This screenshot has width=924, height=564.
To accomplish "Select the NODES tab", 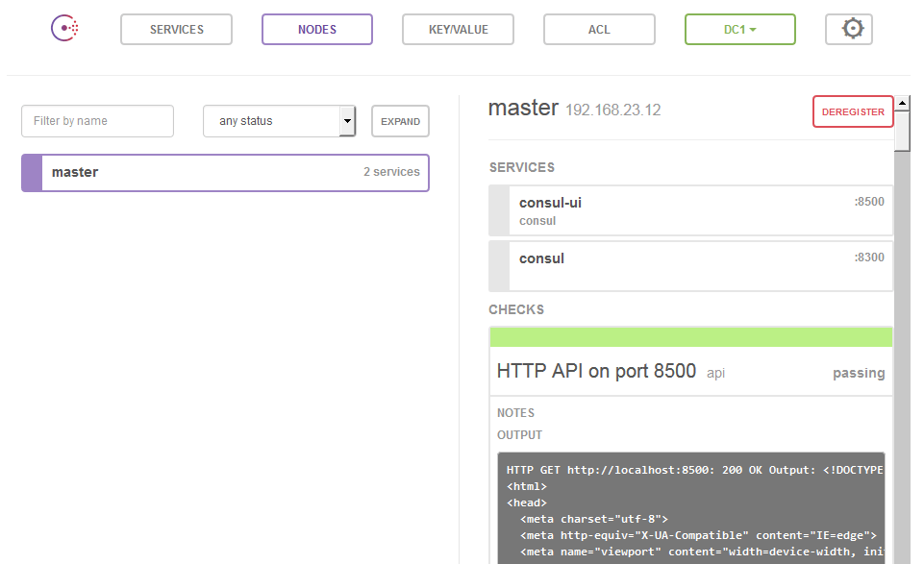I will 317,29.
